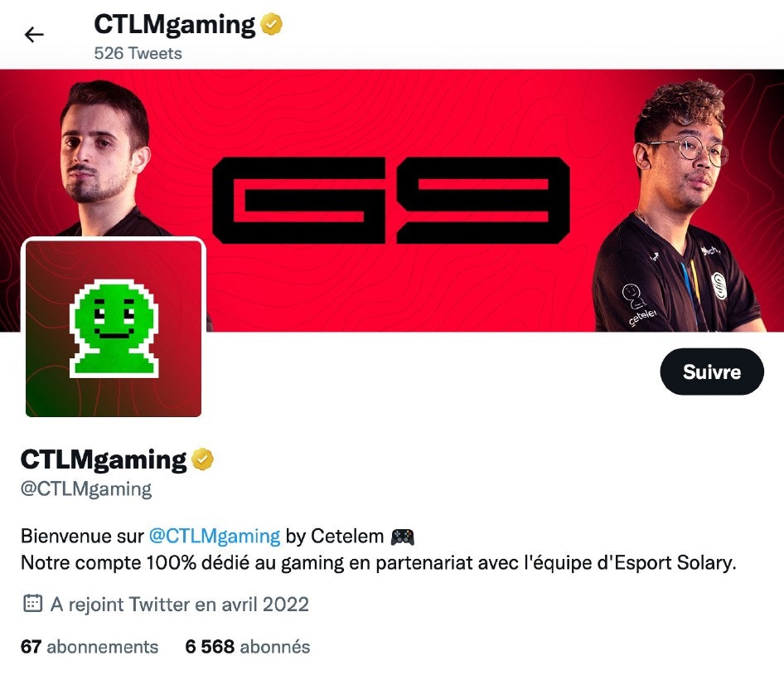Select the CTLMgaming header title

175,25
